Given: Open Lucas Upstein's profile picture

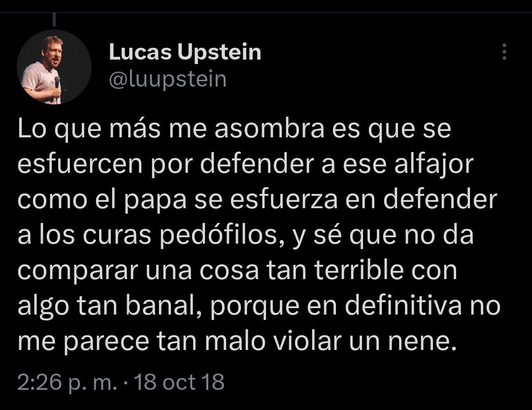Looking at the screenshot, I should click(54, 67).
